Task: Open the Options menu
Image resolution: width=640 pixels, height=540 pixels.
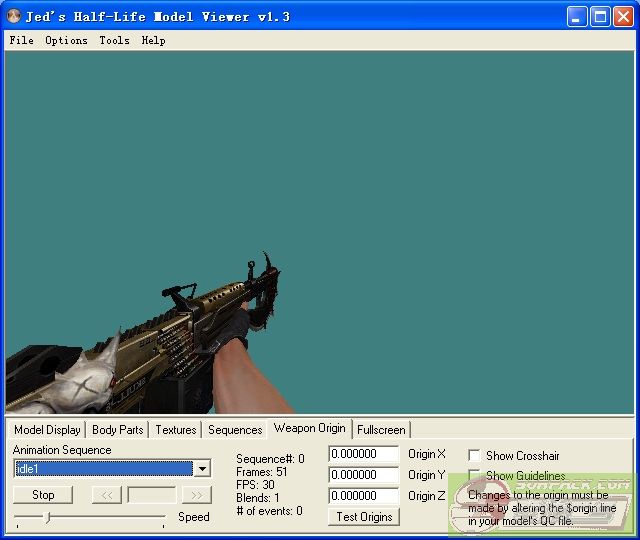Action: pos(66,41)
